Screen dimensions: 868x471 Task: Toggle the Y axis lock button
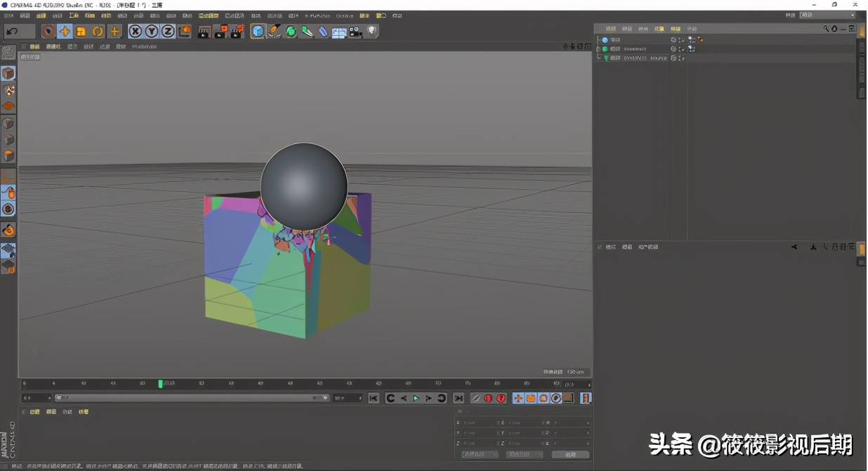[x=150, y=31]
